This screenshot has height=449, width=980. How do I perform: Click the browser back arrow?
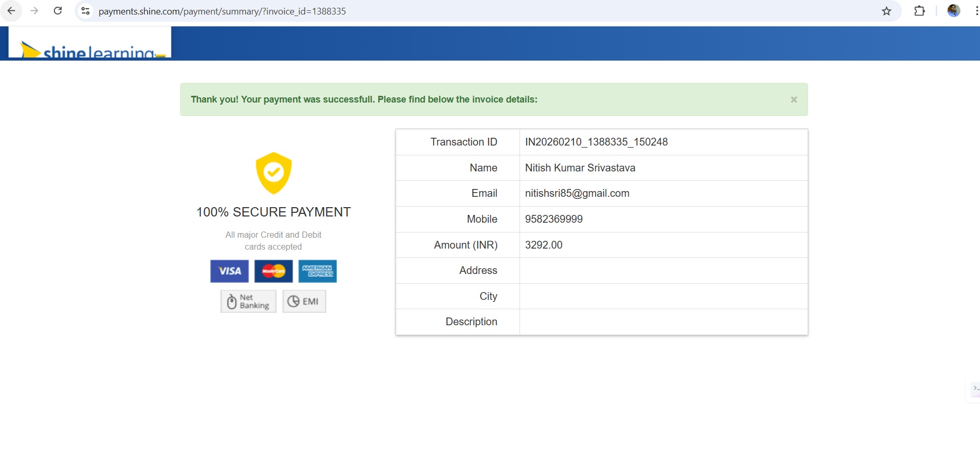[11, 11]
